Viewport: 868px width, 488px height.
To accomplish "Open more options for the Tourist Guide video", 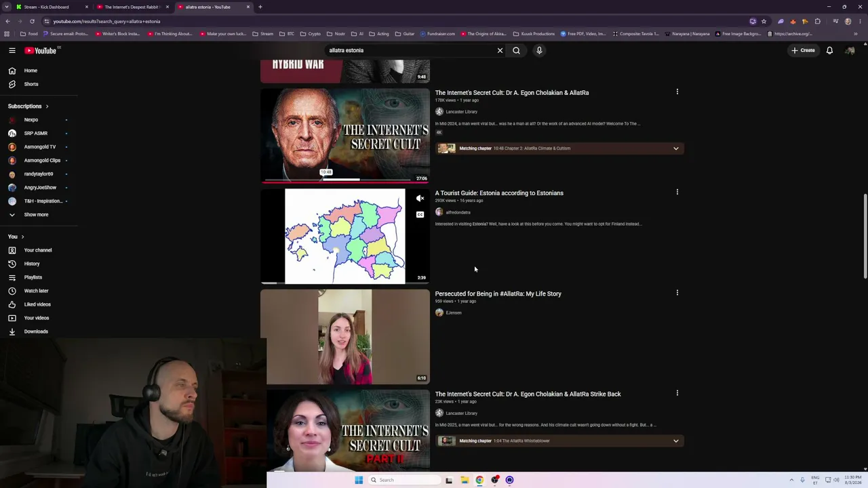I will pos(677,192).
